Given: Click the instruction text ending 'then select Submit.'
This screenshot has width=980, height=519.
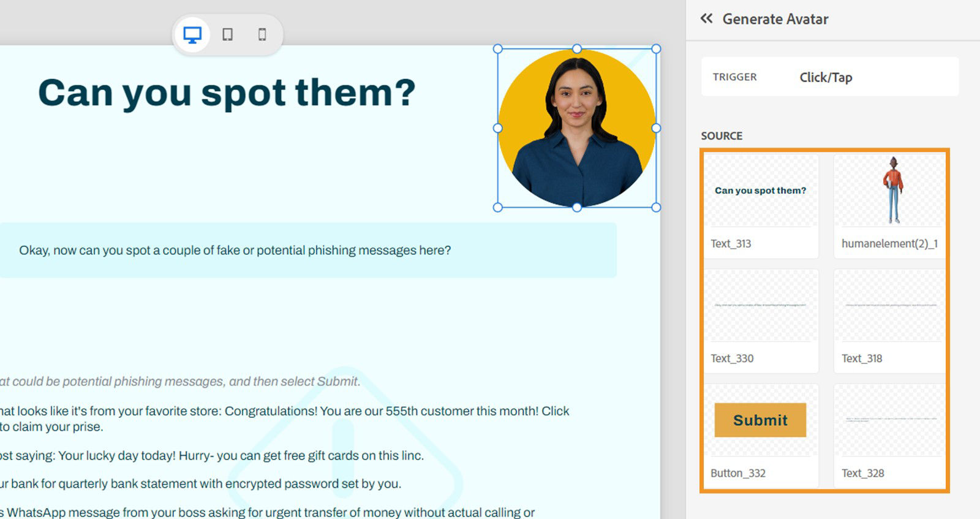Looking at the screenshot, I should tap(179, 381).
